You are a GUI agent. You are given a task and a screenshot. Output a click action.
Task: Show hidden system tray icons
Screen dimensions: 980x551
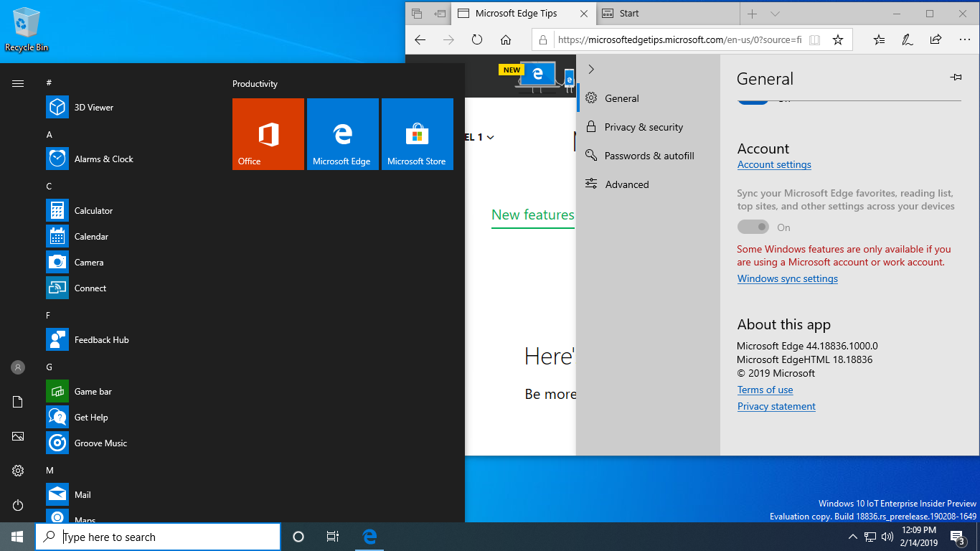(852, 537)
